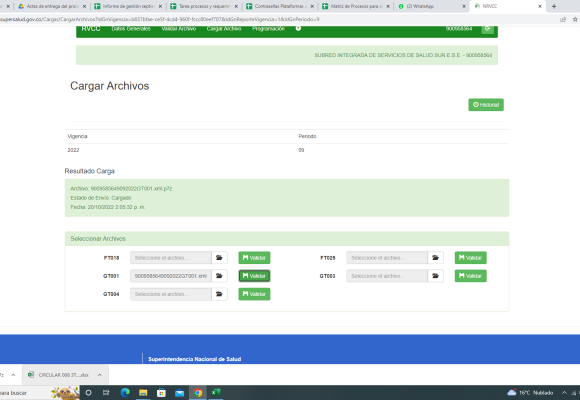580x400 pixels.
Task: Click the logout icon in green navbar
Action: (488, 28)
